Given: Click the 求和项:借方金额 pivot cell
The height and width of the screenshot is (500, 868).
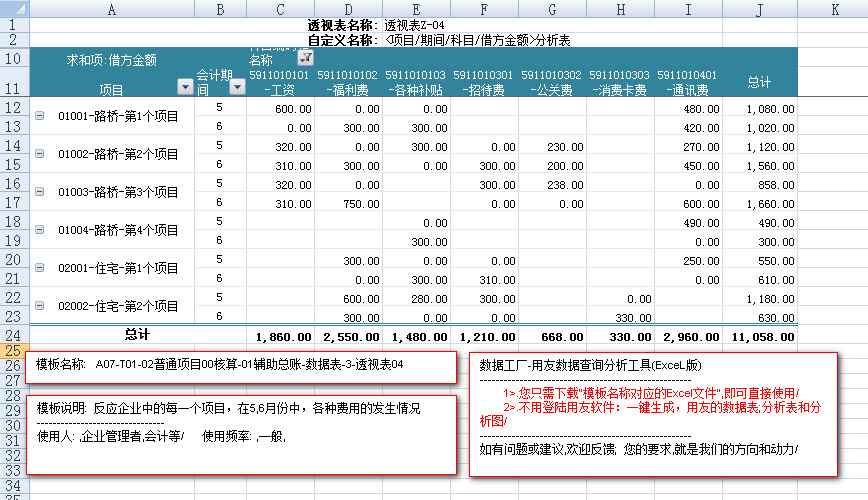Looking at the screenshot, I should pos(111,60).
